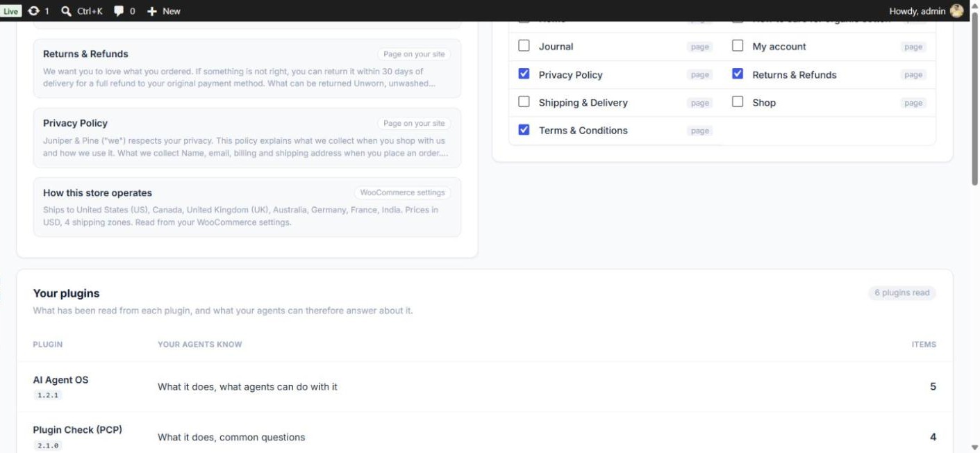Open the comments bubble icon
The image size is (980, 453).
[x=119, y=10]
